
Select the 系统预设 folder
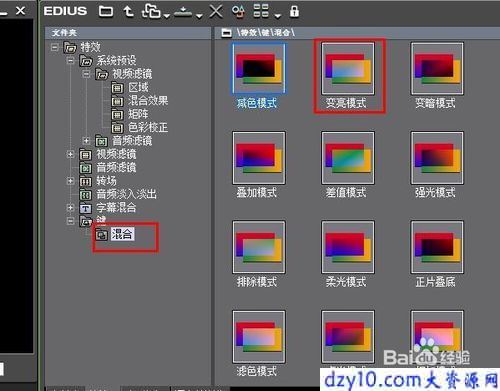(116, 61)
